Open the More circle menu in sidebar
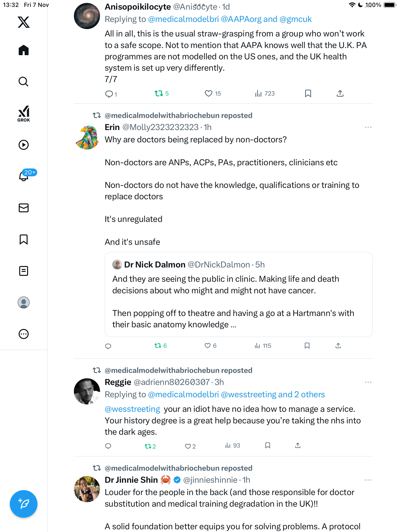The width and height of the screenshot is (399, 532). point(24,334)
